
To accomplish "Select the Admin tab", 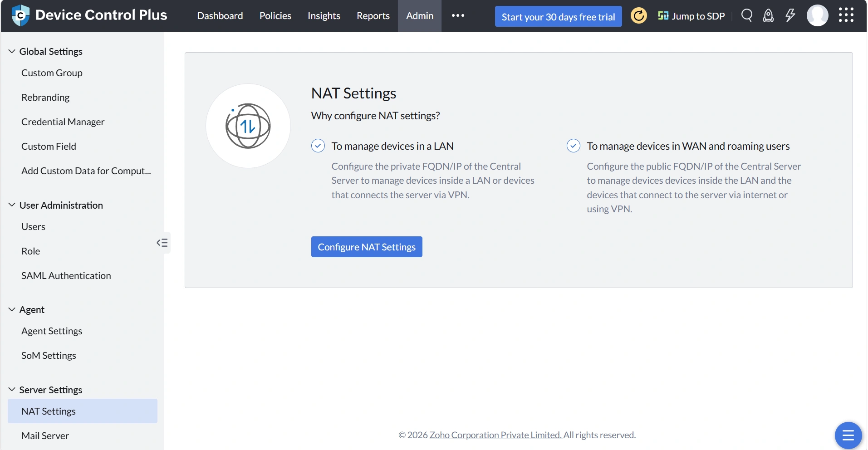I will 420,16.
